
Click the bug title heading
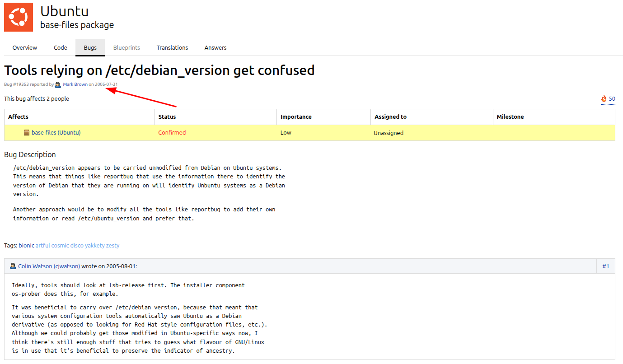(x=159, y=70)
